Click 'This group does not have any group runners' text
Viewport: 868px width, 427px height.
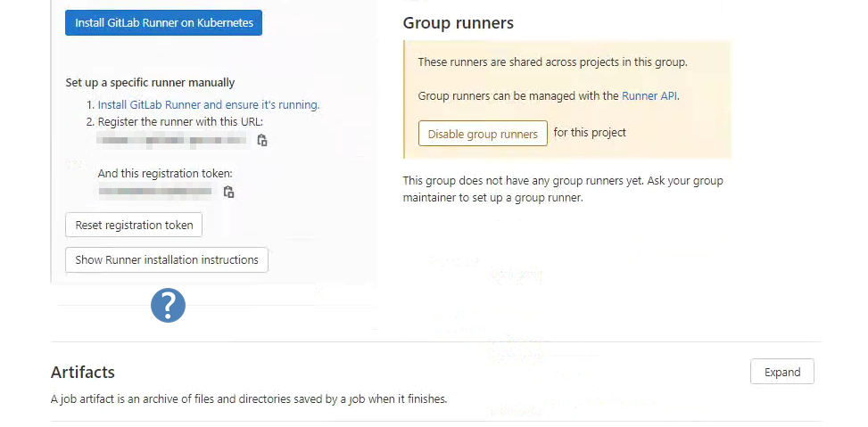coord(563,189)
